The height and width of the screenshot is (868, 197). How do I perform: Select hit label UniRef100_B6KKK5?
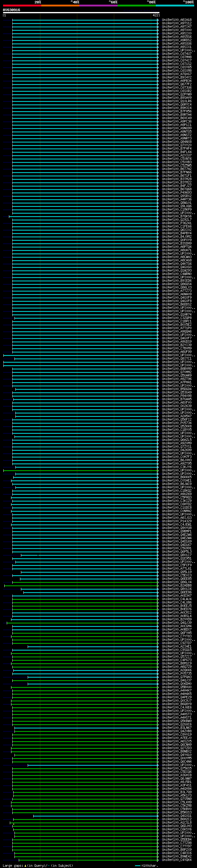click(x=177, y=477)
